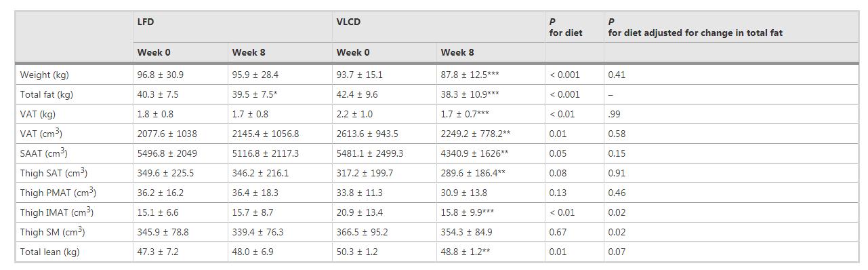Click the SAAT (cm3) row label
The height and width of the screenshot is (270, 868).
click(x=43, y=153)
